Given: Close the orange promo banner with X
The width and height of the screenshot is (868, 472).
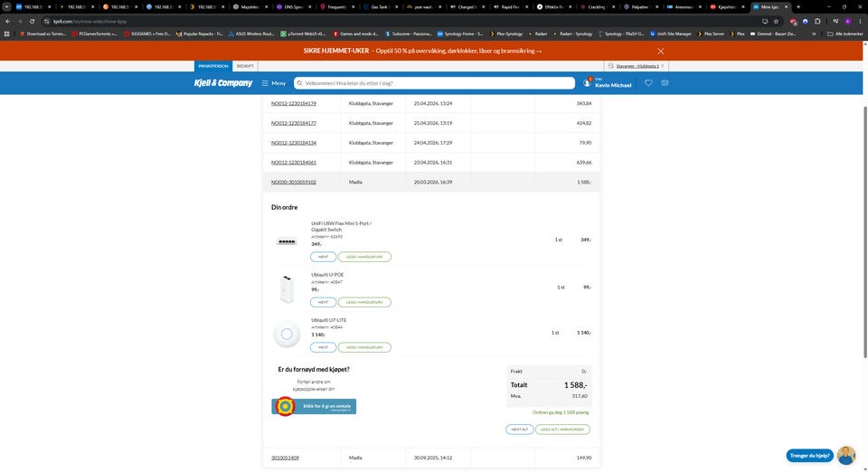Looking at the screenshot, I should point(660,51).
